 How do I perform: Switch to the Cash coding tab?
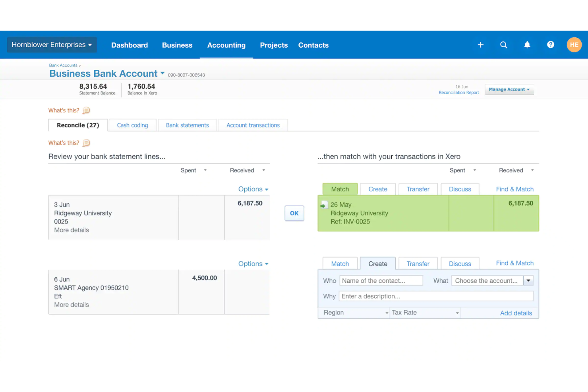coord(132,125)
